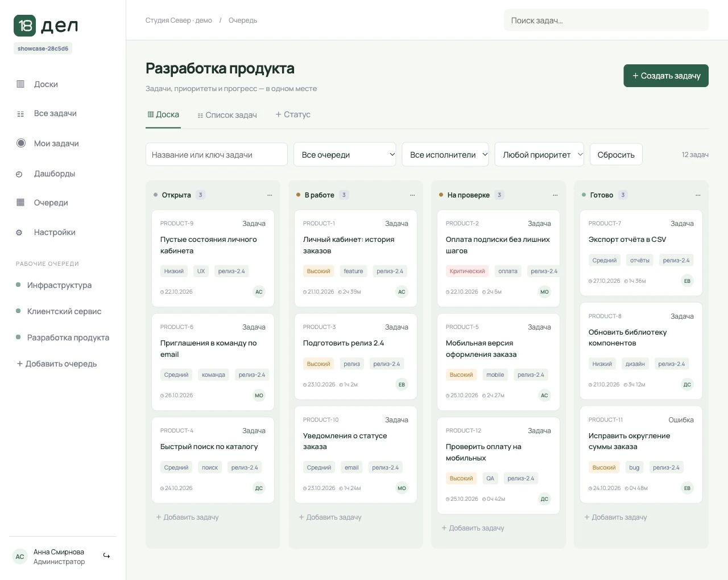Viewport: 728px width, 580px height.
Task: Open task Подготовить релиз 2.4
Action: click(343, 343)
